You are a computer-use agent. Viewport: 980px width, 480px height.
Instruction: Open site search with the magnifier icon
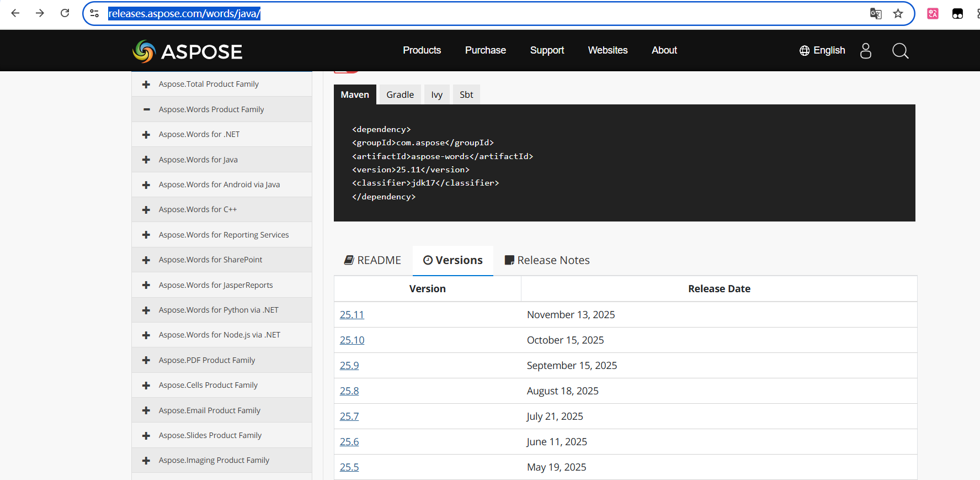[x=900, y=51]
